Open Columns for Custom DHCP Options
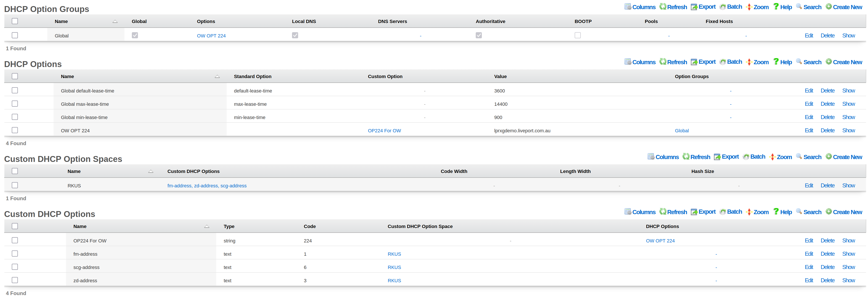The height and width of the screenshot is (299, 868). (640, 212)
